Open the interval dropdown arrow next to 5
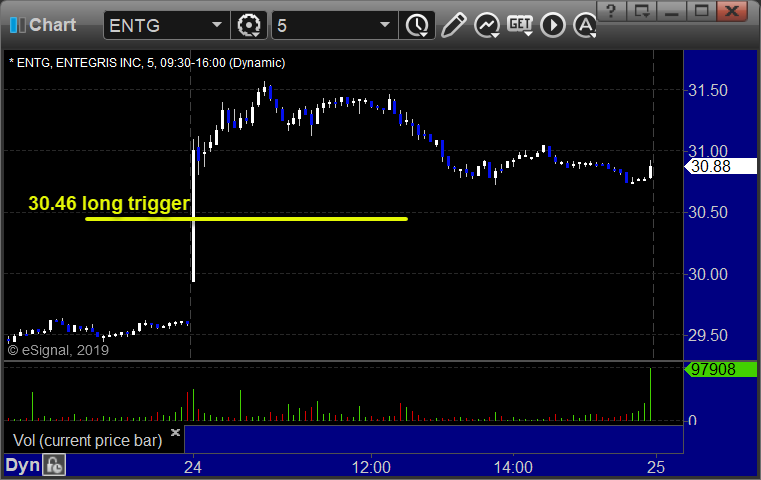 tap(384, 25)
